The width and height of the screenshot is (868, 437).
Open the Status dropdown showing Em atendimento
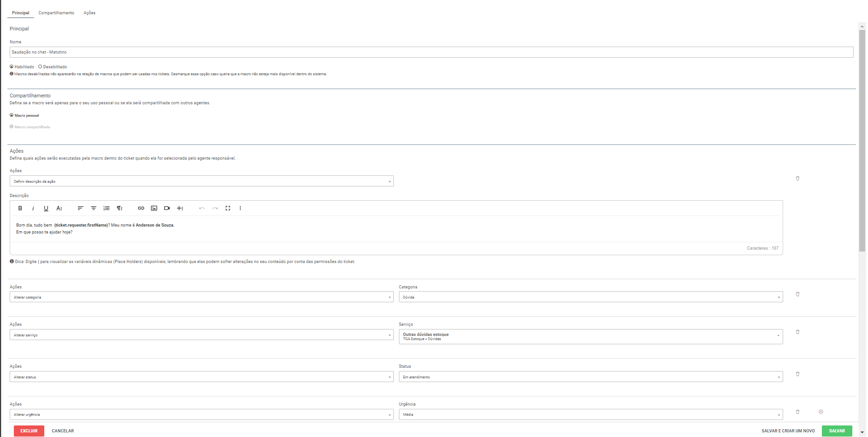point(590,377)
